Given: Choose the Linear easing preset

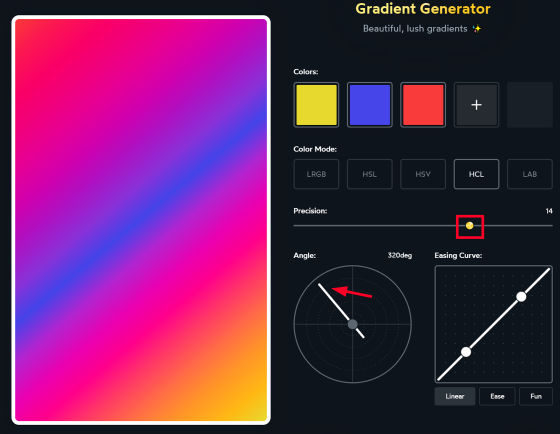Looking at the screenshot, I should pyautogui.click(x=455, y=396).
